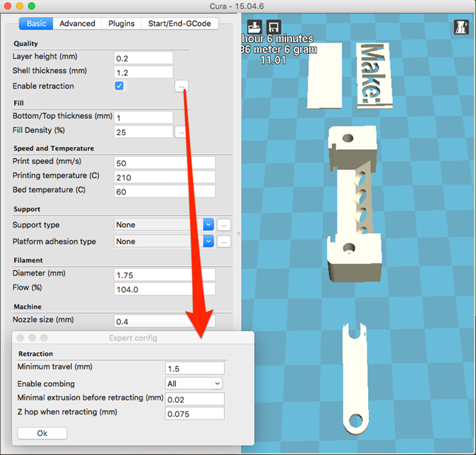
Task: Open the View mode icon in viewport corner
Action: 461,27
